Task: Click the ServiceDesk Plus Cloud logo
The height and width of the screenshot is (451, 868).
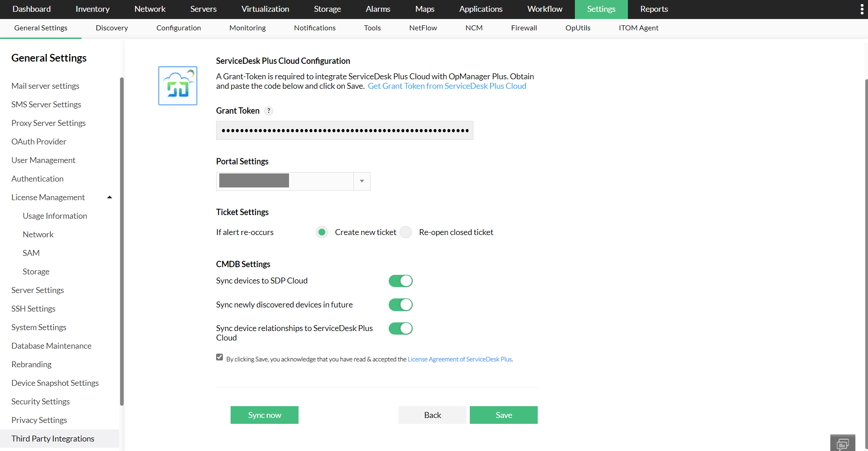Action: click(178, 86)
